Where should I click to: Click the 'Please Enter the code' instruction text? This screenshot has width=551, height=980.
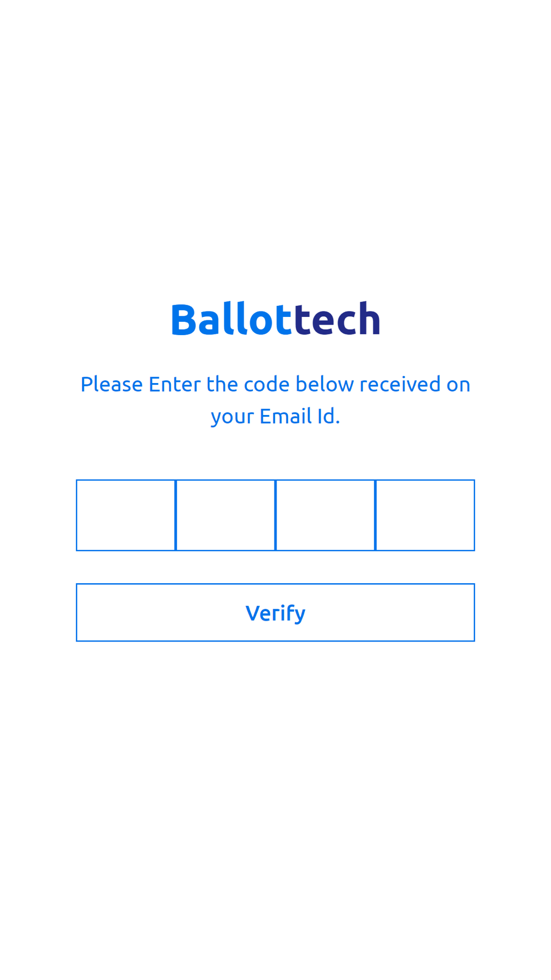coord(275,400)
